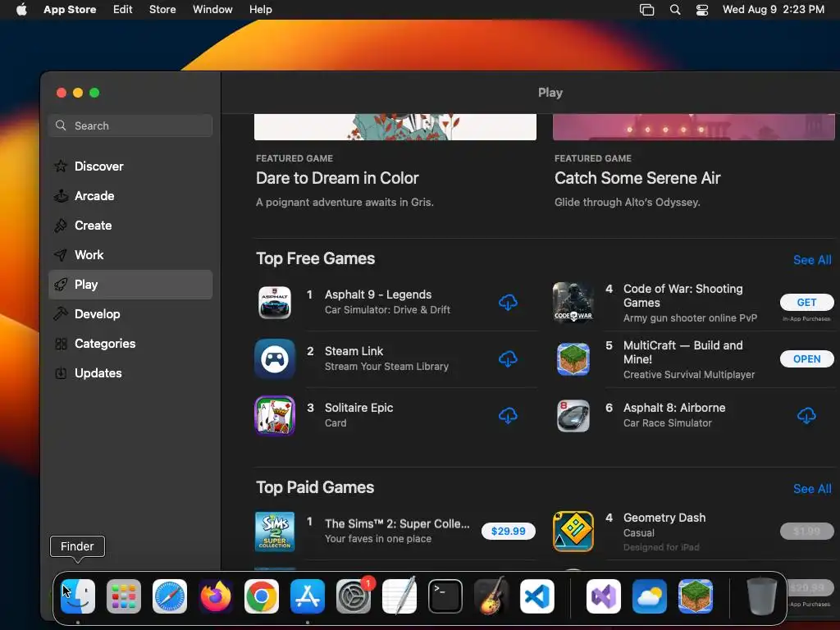Download Asphalt 8: Airborne via cloud icon

806,415
